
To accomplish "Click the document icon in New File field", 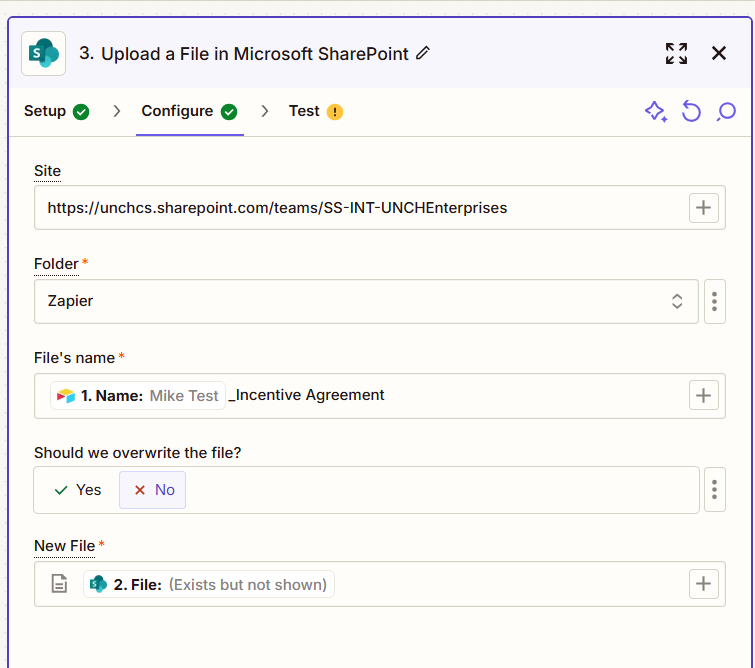I will tap(59, 584).
